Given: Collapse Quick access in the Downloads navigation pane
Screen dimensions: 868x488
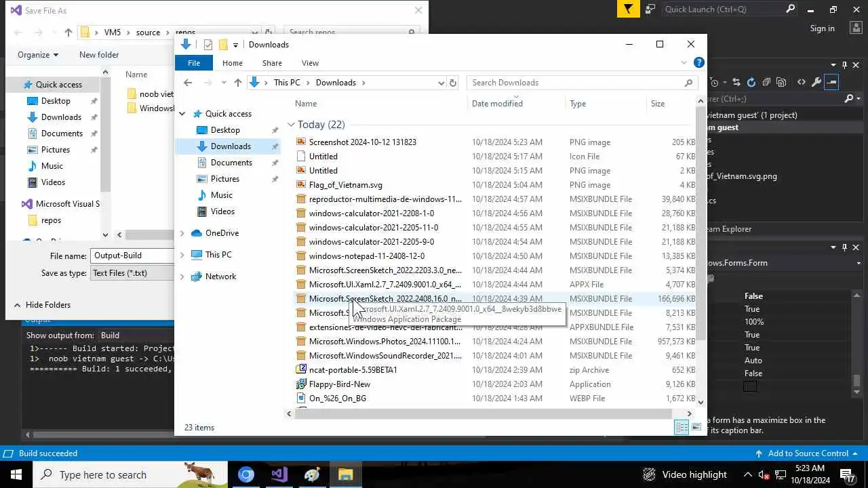Looking at the screenshot, I should tap(182, 114).
